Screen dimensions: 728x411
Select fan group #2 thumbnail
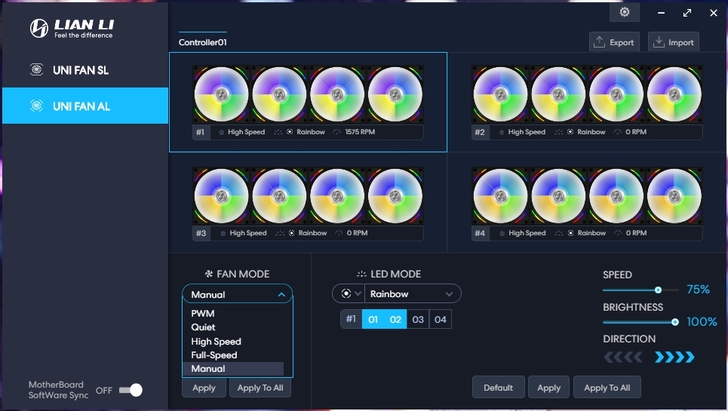587,102
